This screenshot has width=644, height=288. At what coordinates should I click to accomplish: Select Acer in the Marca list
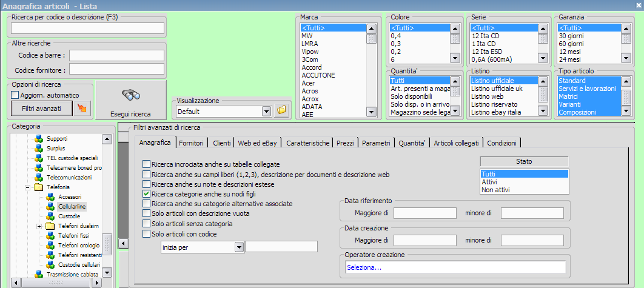333,83
